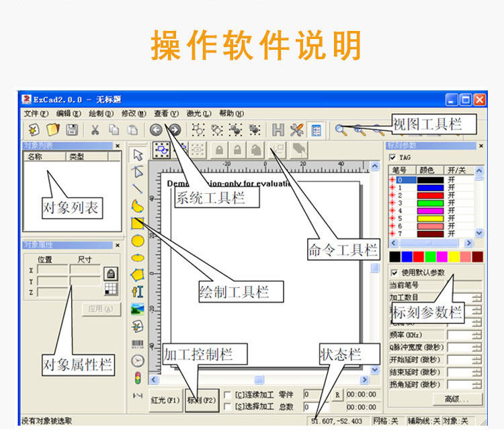Click the 标刻(F2) button
504x444 pixels.
click(x=202, y=400)
